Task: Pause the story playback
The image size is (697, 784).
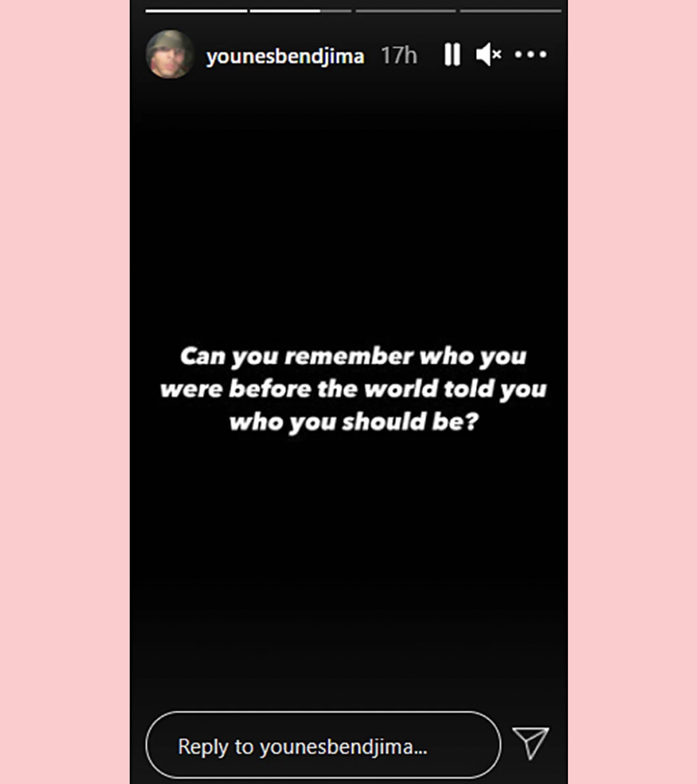Action: tap(452, 55)
